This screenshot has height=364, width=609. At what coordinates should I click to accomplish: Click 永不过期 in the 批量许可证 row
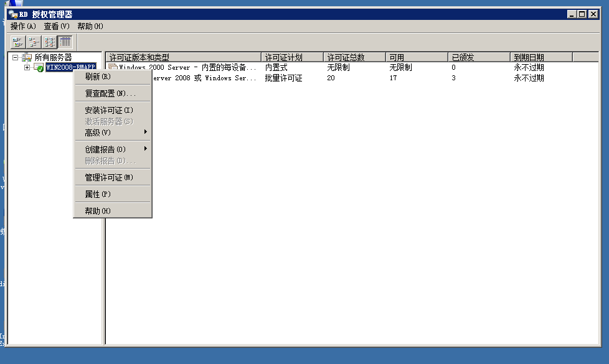pyautogui.click(x=529, y=78)
